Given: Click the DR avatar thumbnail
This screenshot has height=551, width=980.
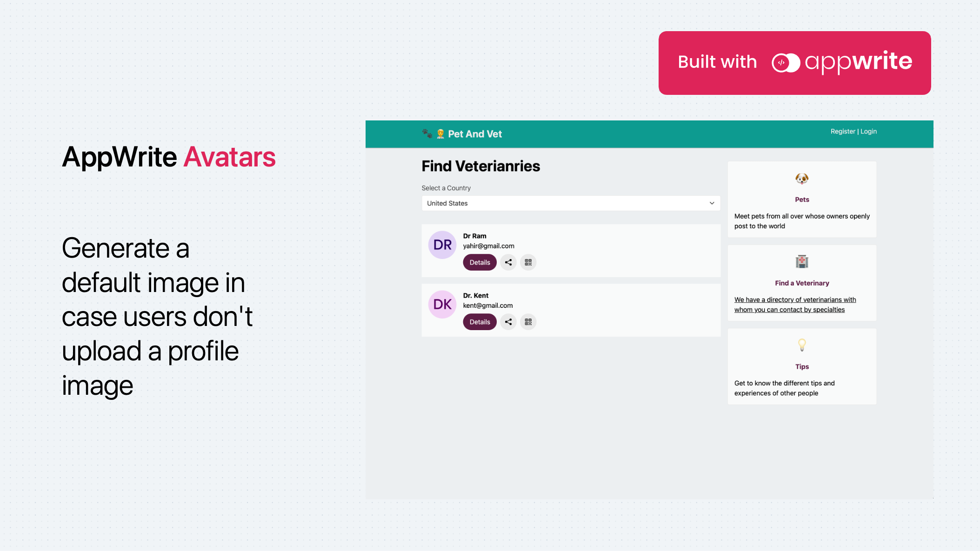Looking at the screenshot, I should click(442, 245).
